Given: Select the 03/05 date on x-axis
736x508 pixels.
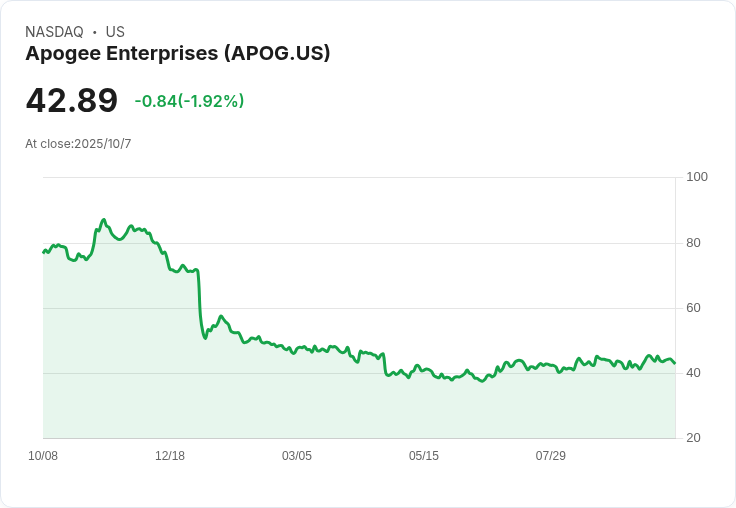Looking at the screenshot, I should point(297,456).
